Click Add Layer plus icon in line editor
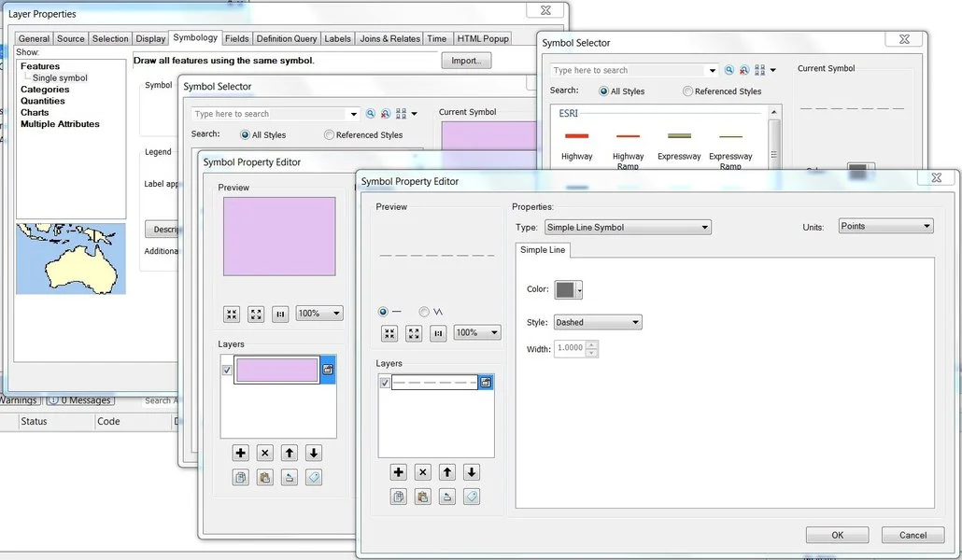This screenshot has width=962, height=560. 399,473
